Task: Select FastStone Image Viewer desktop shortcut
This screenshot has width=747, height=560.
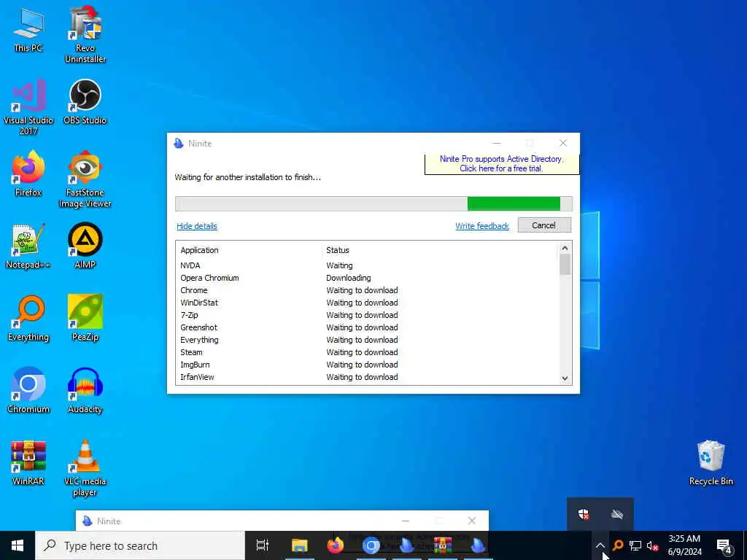Action: coord(85,179)
